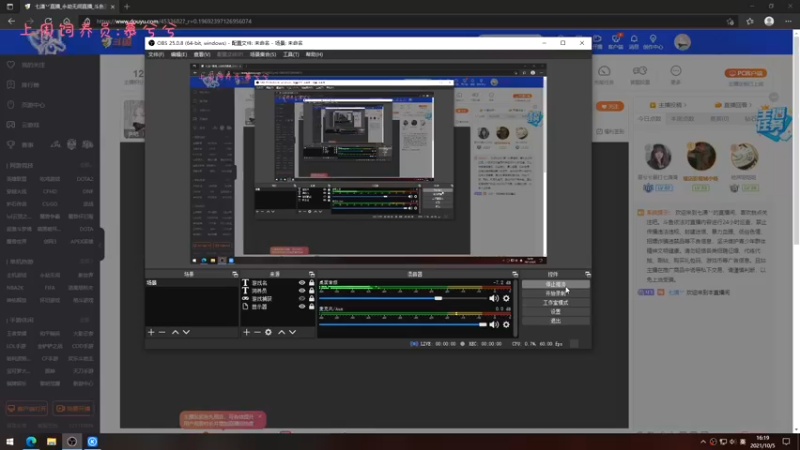The width and height of the screenshot is (800, 450).
Task: Mute desktop audio speaker icon
Action: 494,298
